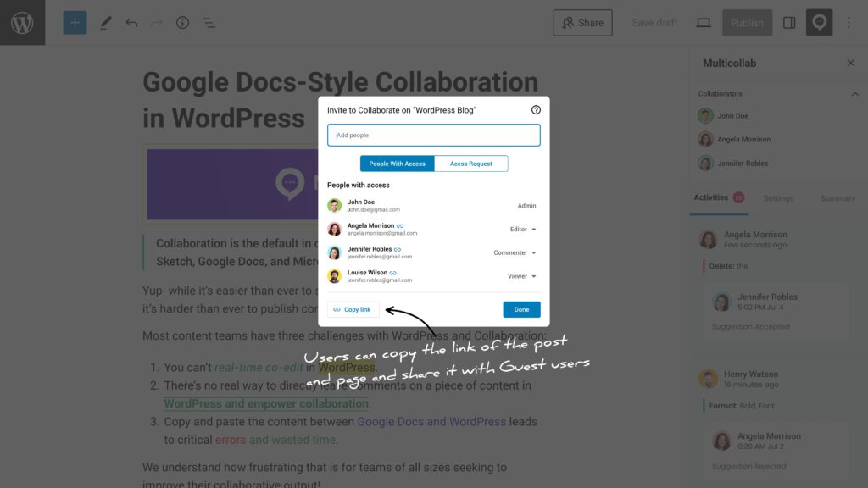Image resolution: width=868 pixels, height=488 pixels.
Task: Click the Activities notification count badge
Action: [x=738, y=197]
